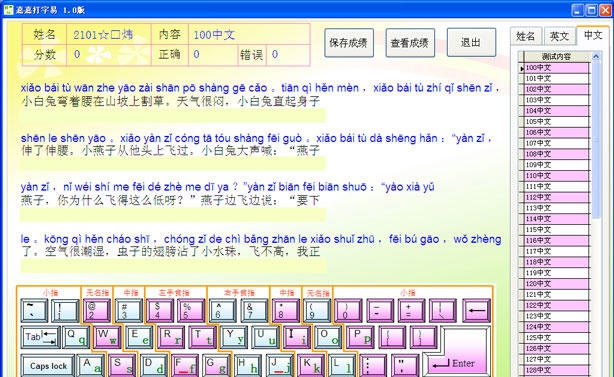Click the # 3 number key
614x377 pixels.
[129, 311]
